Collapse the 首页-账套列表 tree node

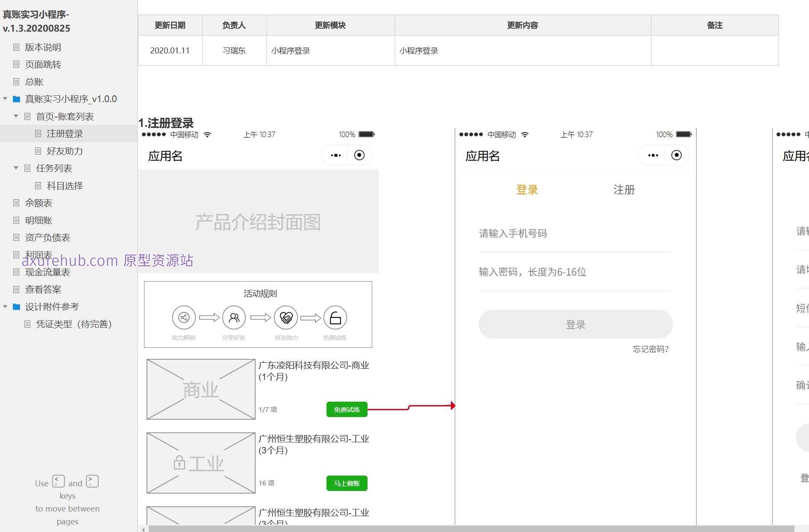16,116
